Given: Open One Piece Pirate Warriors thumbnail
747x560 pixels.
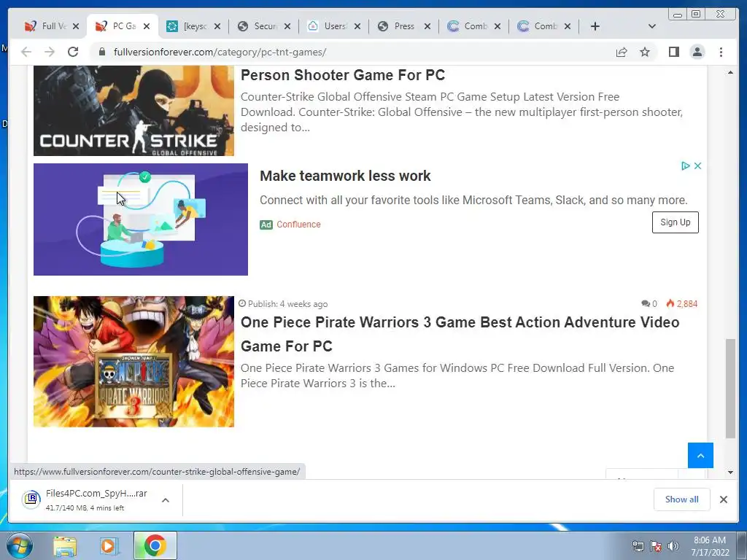Looking at the screenshot, I should (x=133, y=362).
